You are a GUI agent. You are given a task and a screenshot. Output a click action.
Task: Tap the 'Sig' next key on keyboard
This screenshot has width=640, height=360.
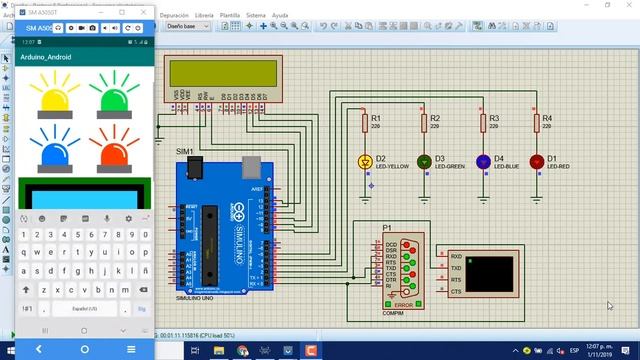tap(142, 309)
